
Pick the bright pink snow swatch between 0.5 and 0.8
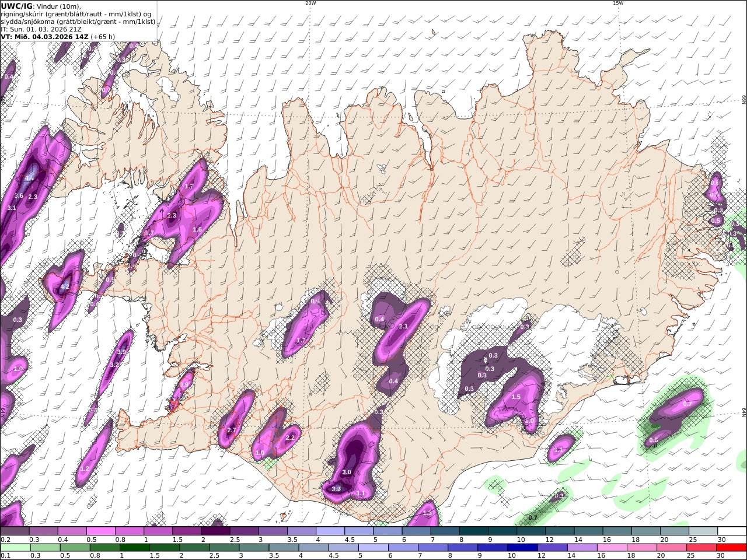click(x=100, y=531)
